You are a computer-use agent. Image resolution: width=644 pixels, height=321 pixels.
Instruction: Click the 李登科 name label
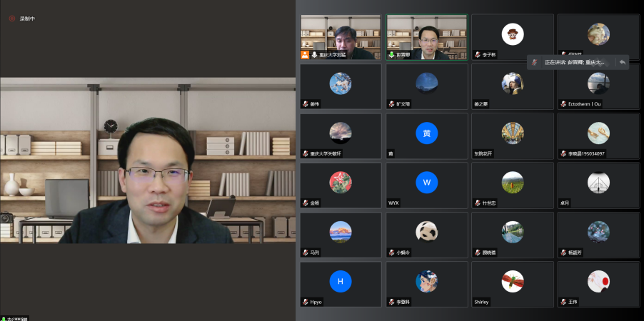(403, 302)
